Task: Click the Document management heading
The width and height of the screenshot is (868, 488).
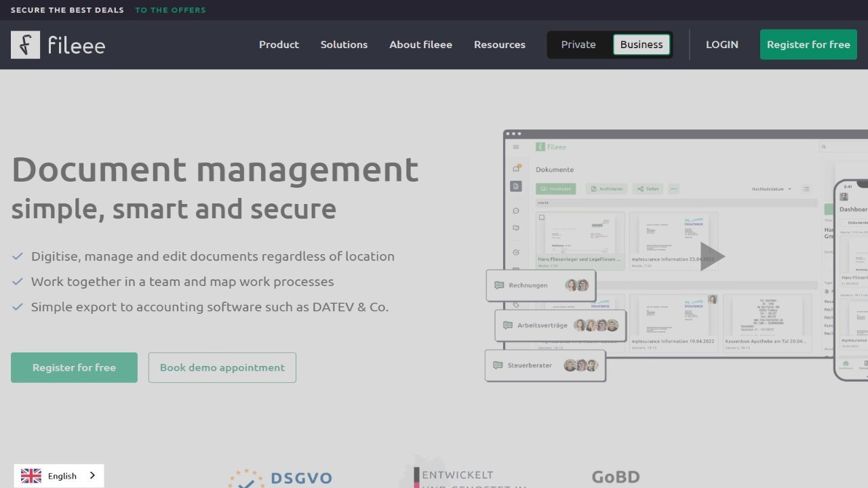Action: (215, 169)
